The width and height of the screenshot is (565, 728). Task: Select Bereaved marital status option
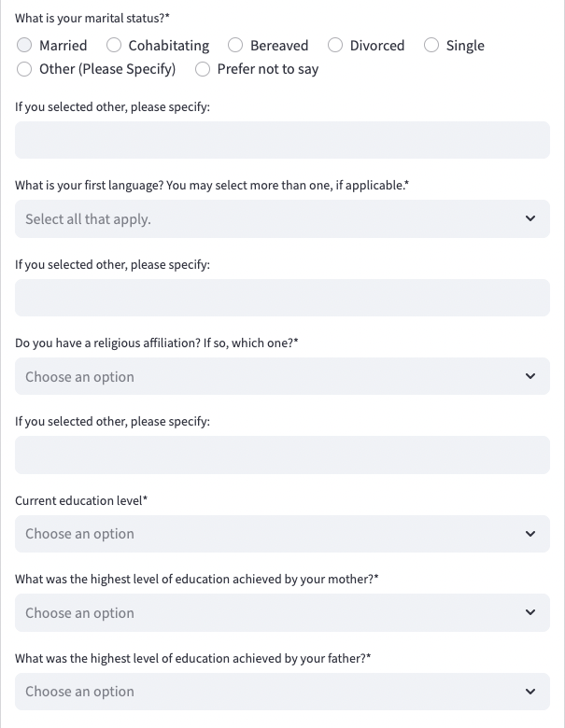click(235, 45)
